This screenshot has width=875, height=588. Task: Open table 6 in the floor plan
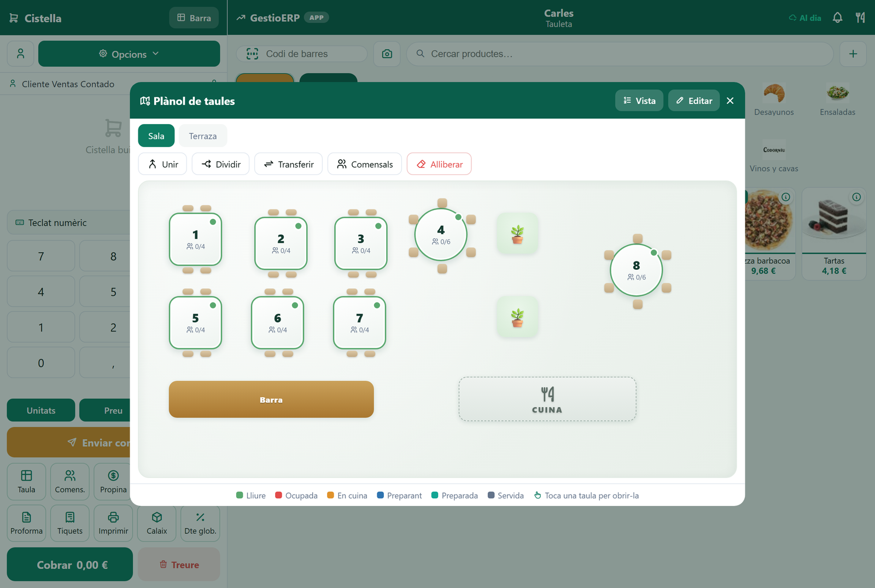[x=277, y=323]
